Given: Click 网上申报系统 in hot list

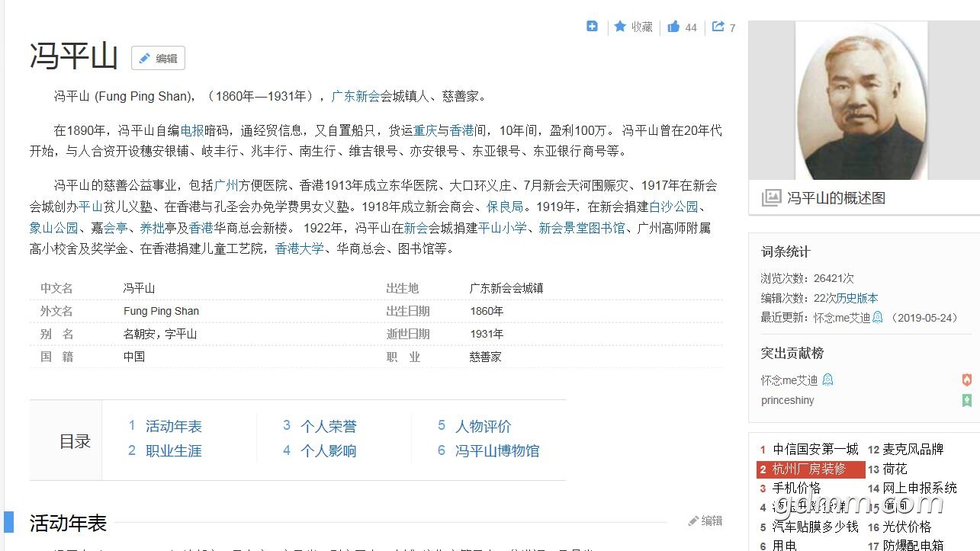Looking at the screenshot, I should tap(920, 488).
